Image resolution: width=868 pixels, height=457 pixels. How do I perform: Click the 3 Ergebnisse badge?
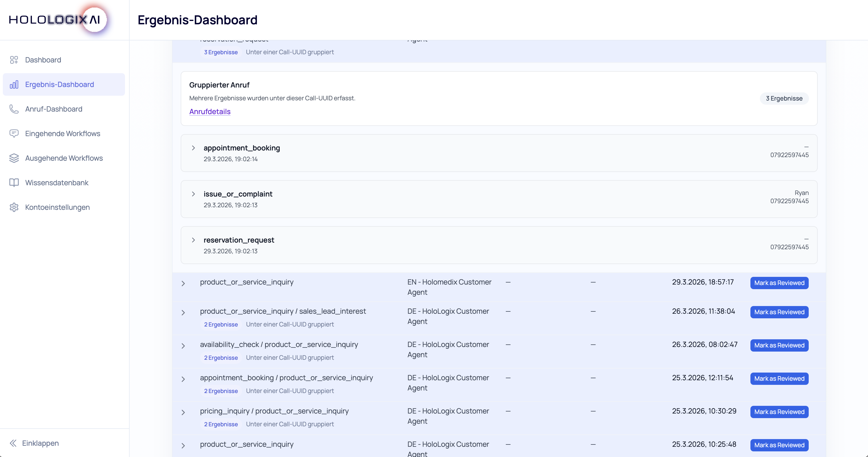(784, 98)
